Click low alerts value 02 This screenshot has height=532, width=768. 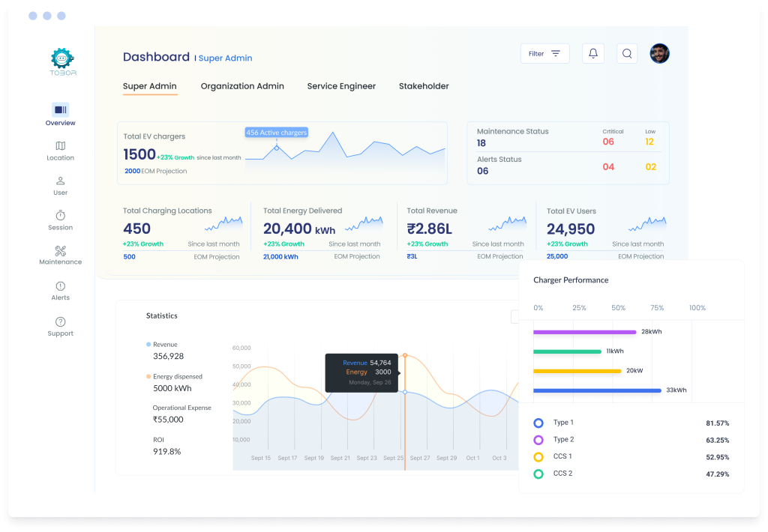coord(650,167)
